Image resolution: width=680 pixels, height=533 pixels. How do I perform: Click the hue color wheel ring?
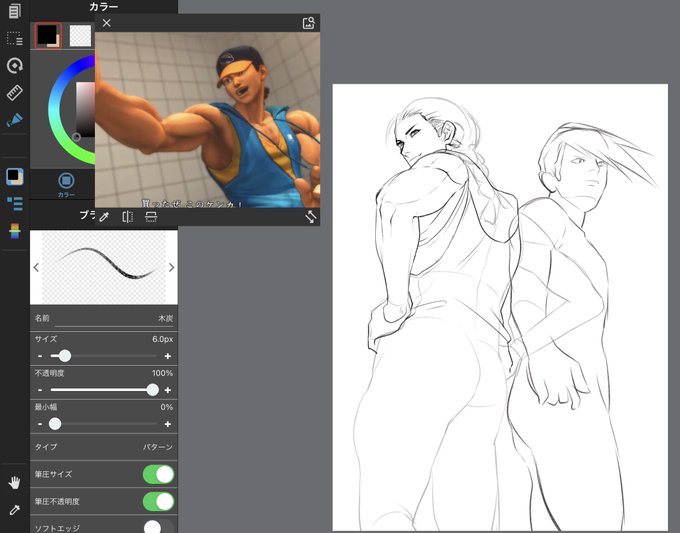tap(56, 108)
